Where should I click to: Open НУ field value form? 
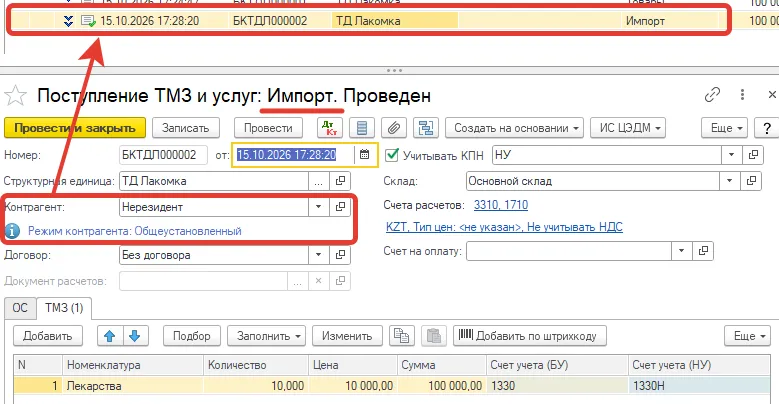coord(753,155)
